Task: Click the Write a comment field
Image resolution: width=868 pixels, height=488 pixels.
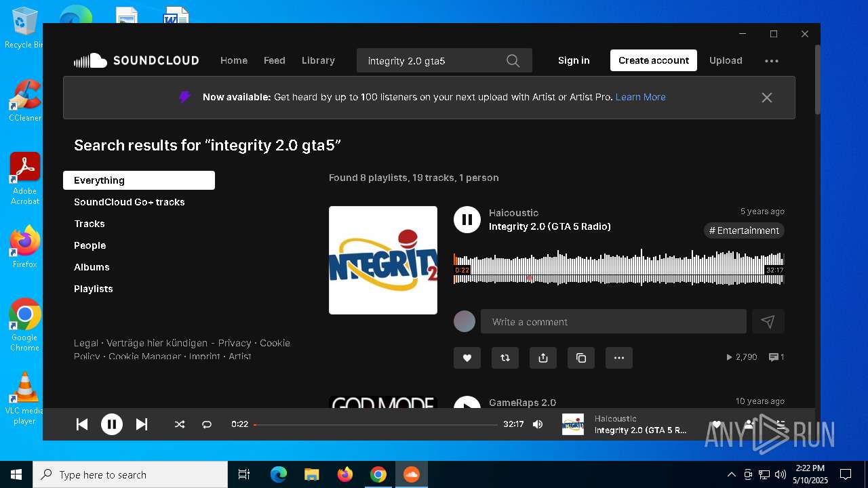Action: coord(614,322)
